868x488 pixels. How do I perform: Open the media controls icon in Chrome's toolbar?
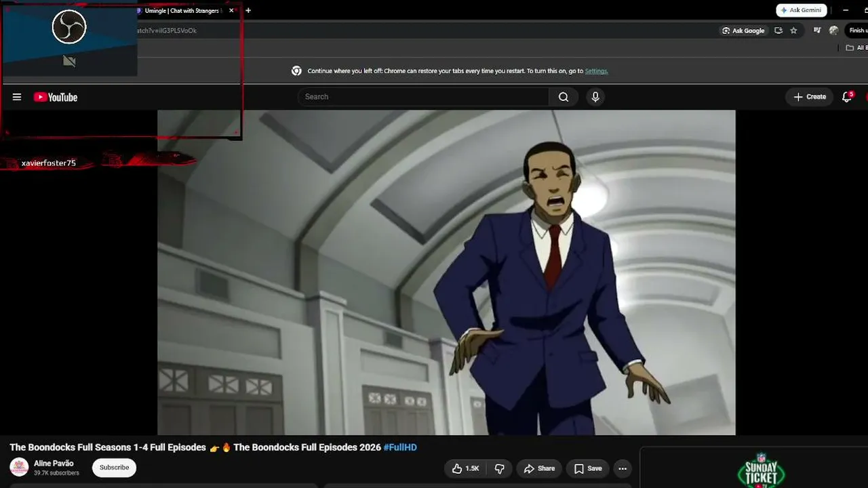[817, 30]
